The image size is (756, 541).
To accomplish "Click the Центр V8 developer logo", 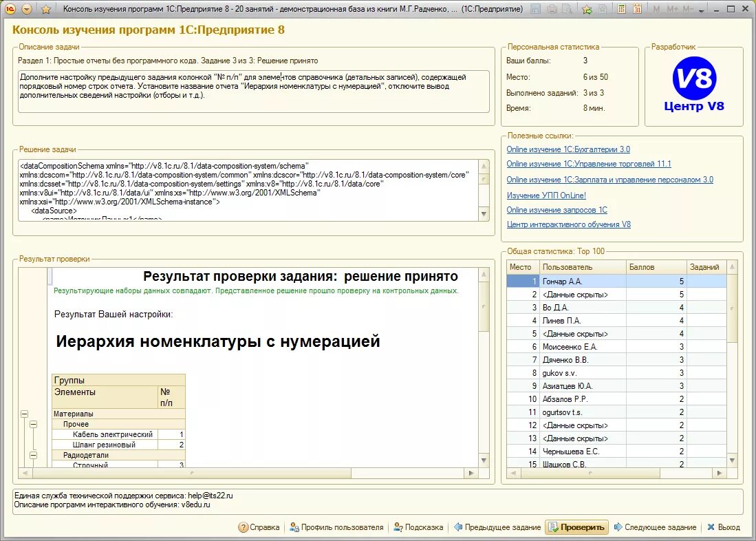I will pyautogui.click(x=694, y=85).
